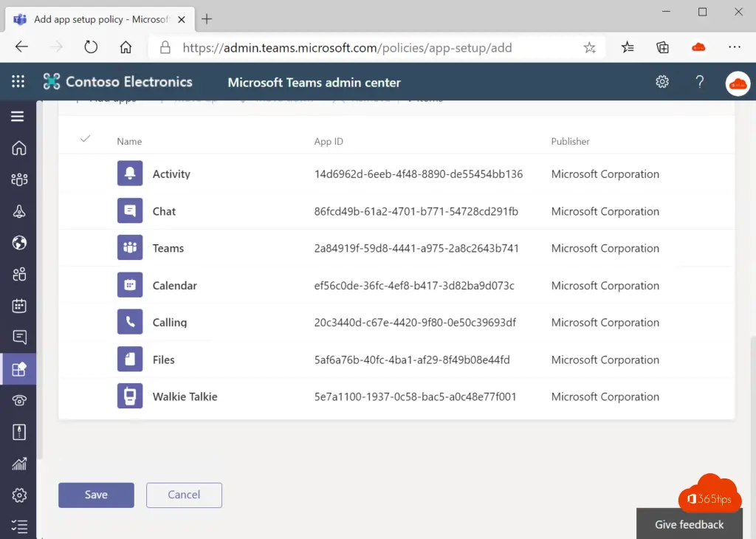The image size is (756, 539).
Task: Refresh the page in browser
Action: pos(91,47)
